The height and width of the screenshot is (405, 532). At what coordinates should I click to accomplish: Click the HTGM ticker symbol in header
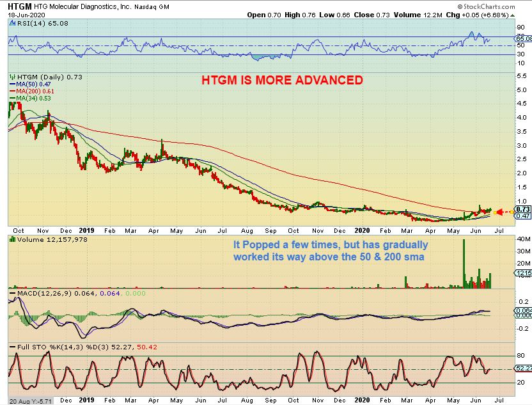(x=20, y=6)
